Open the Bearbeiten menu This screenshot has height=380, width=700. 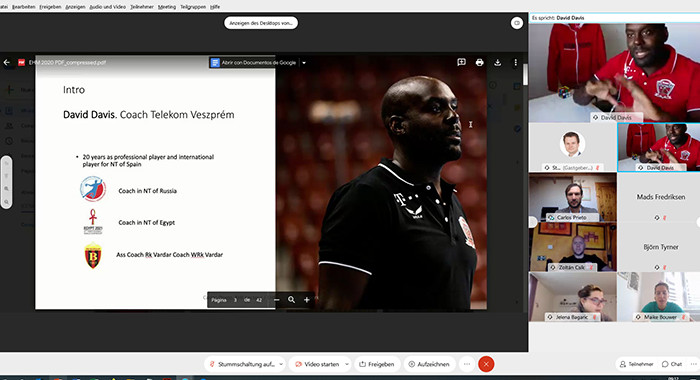click(x=24, y=7)
